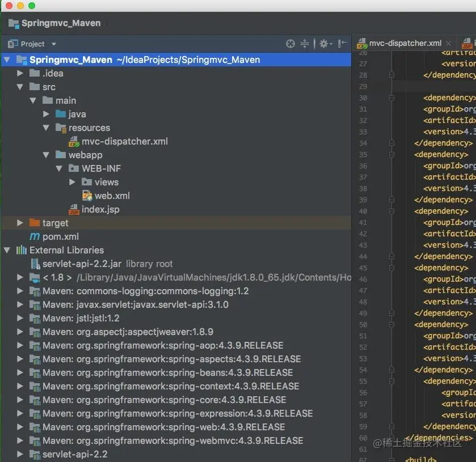Select Maven spring-beans:4.3.9.RELEASE entry
This screenshot has height=462, width=476.
pyautogui.click(x=167, y=372)
